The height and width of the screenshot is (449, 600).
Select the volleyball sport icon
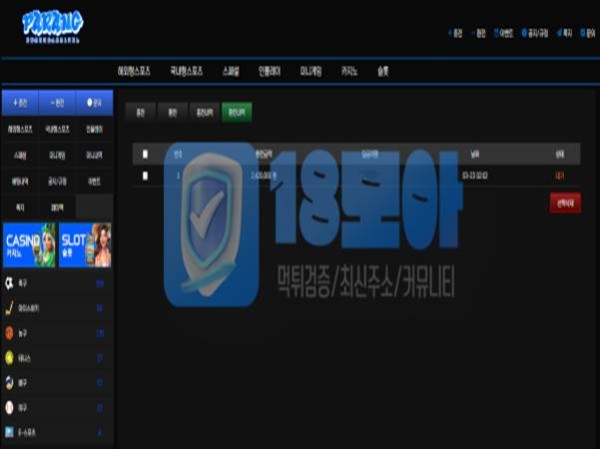coord(9,383)
